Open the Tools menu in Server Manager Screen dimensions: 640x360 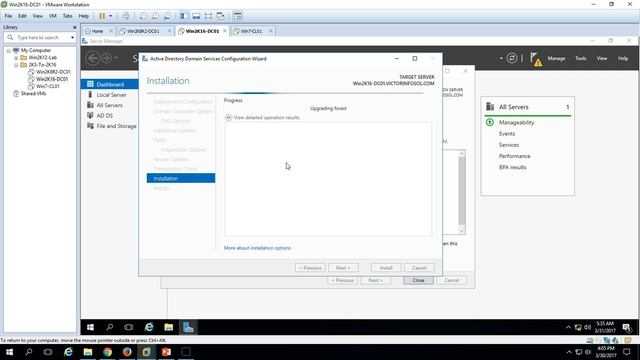(580, 58)
